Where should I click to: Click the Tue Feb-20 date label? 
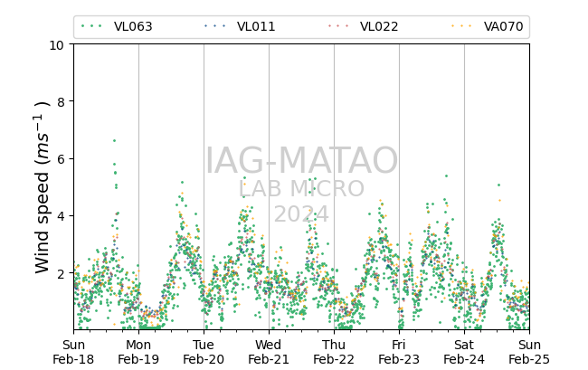[204, 352]
